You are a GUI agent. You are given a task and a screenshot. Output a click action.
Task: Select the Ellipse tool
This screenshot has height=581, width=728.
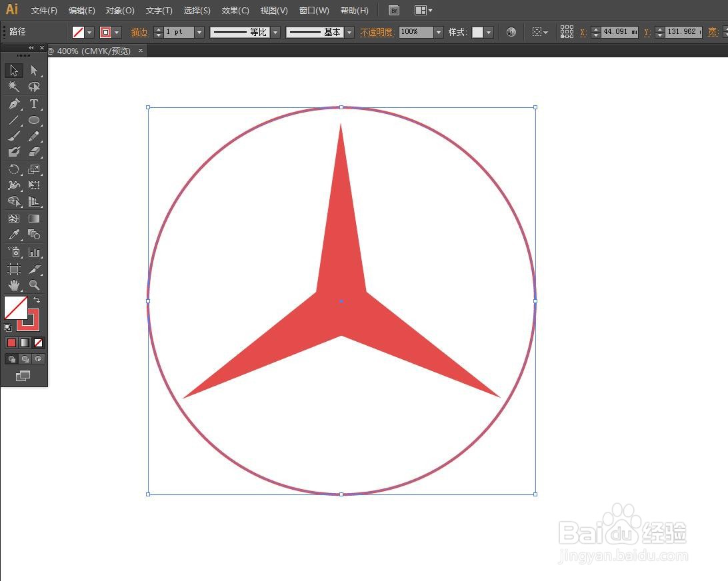(x=34, y=120)
